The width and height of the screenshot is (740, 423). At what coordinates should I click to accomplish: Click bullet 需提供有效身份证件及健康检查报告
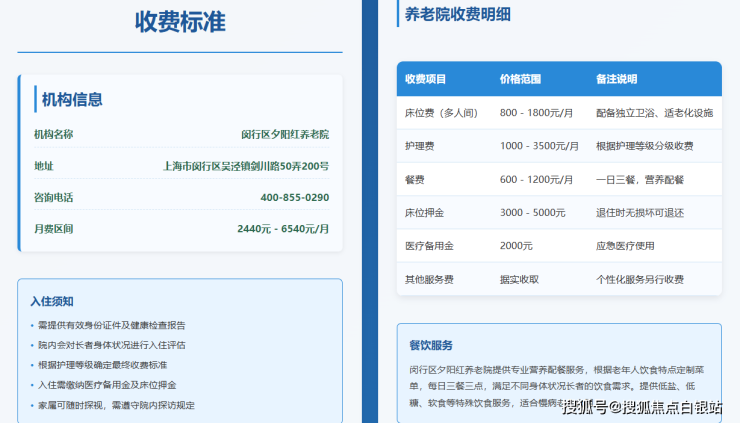point(111,325)
